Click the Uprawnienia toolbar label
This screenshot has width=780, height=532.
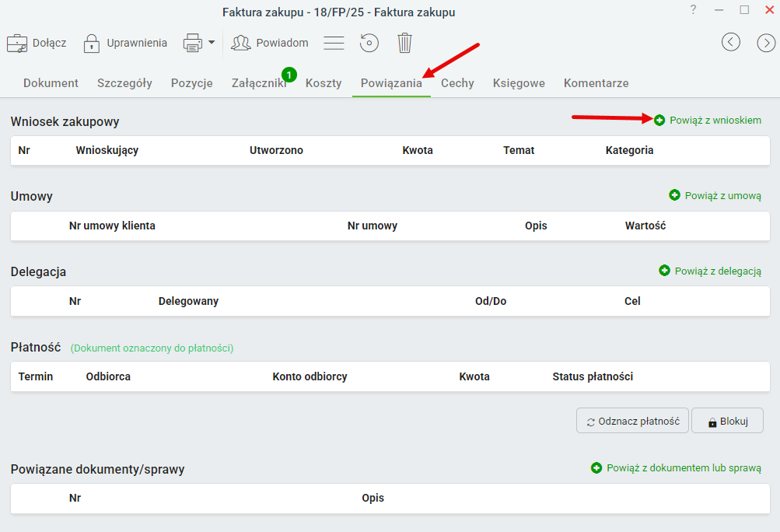[x=137, y=44]
